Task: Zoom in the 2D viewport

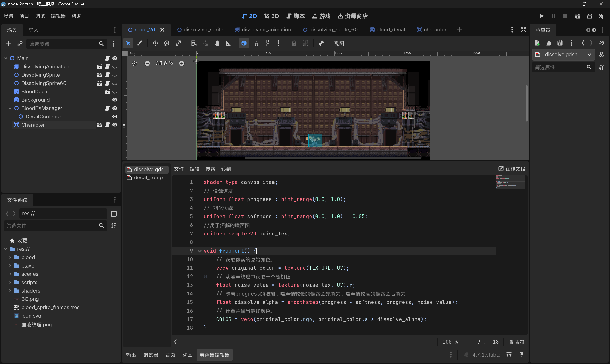Action: 182,63
